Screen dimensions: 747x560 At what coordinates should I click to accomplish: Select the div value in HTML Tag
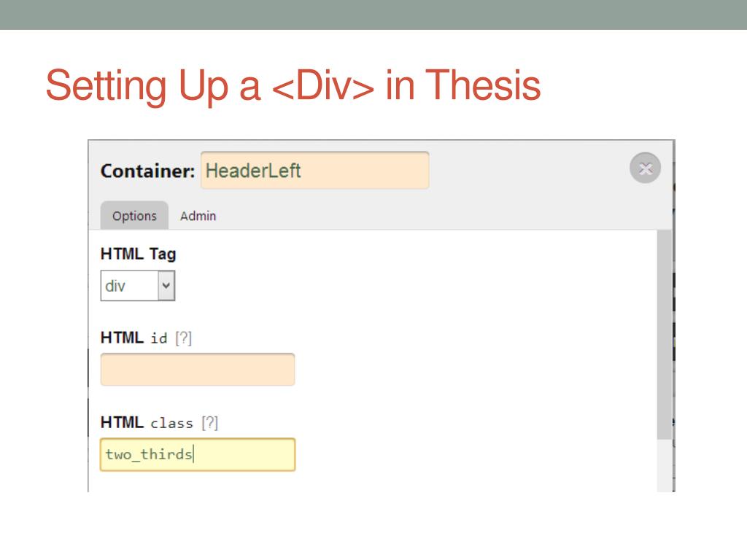tap(129, 286)
